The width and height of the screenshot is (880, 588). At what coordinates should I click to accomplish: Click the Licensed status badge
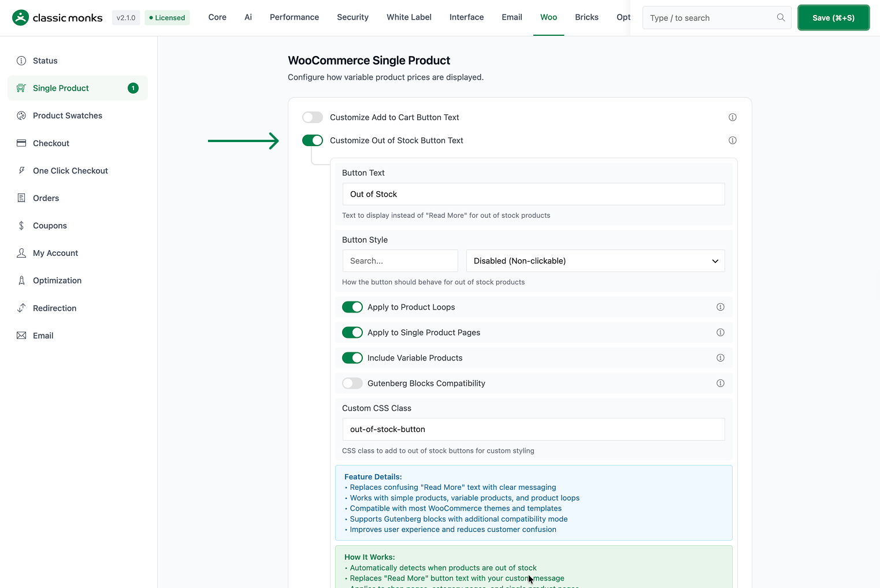click(x=167, y=18)
